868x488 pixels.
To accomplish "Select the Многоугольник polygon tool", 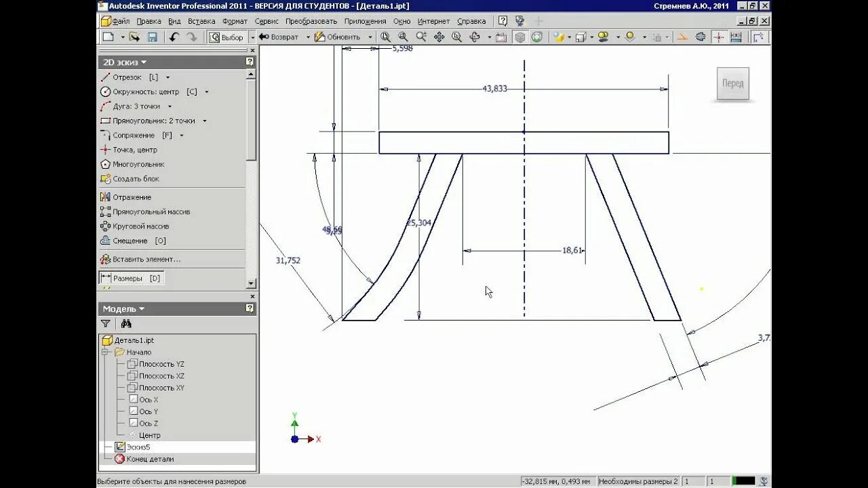I will click(133, 164).
